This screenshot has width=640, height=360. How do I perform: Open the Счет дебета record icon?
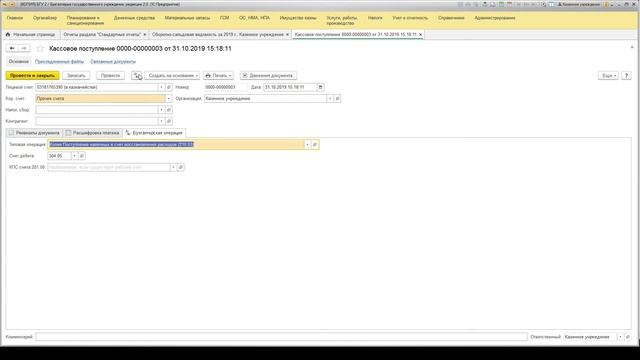82,156
